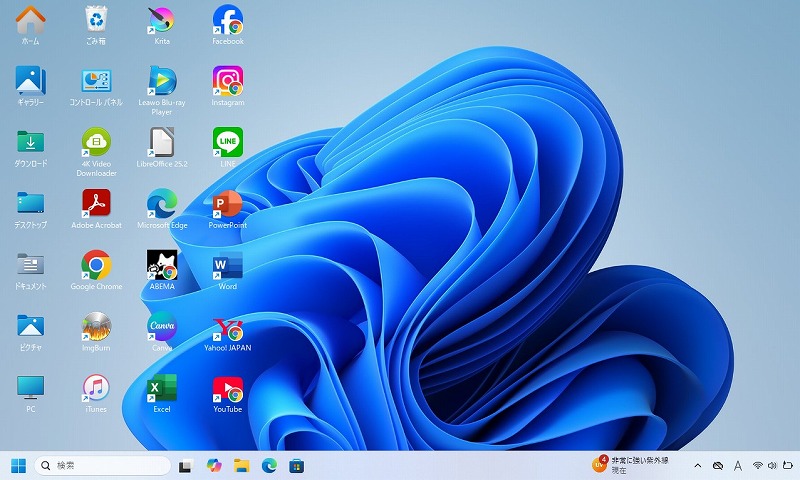Open Task View from the taskbar
The height and width of the screenshot is (480, 800).
(185, 466)
